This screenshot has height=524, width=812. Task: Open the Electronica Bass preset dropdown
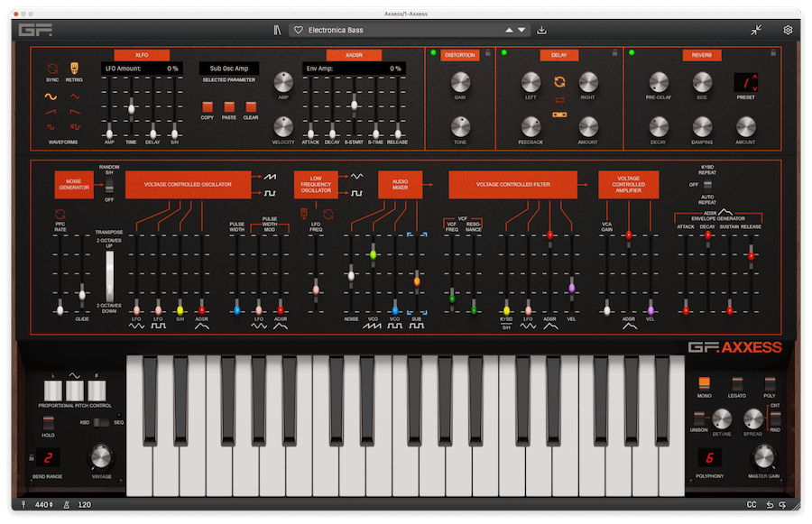409,30
